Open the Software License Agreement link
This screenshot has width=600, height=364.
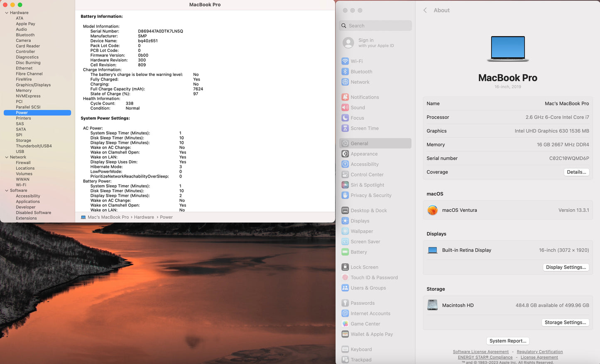tap(480, 352)
